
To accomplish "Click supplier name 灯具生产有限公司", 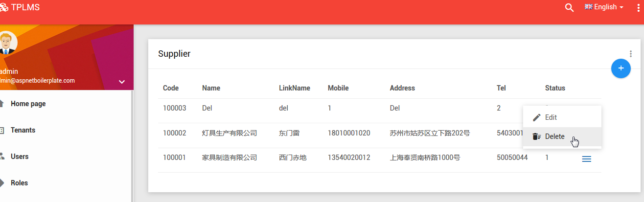I will (x=230, y=133).
